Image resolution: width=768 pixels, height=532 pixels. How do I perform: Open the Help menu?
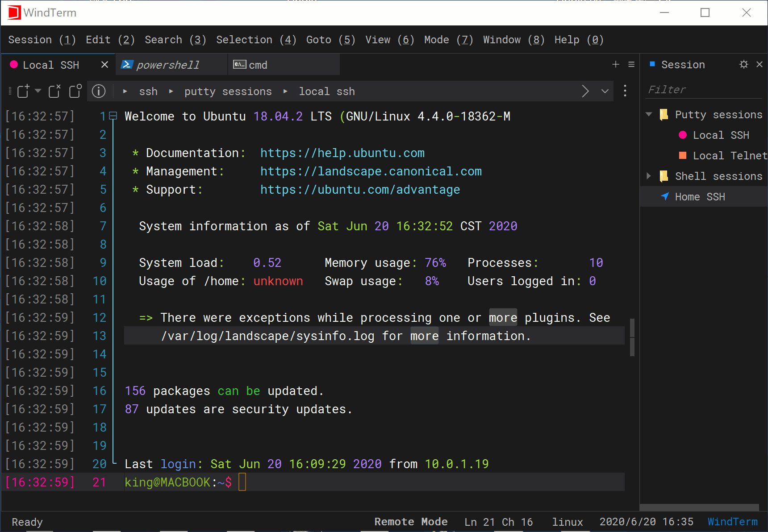(579, 40)
